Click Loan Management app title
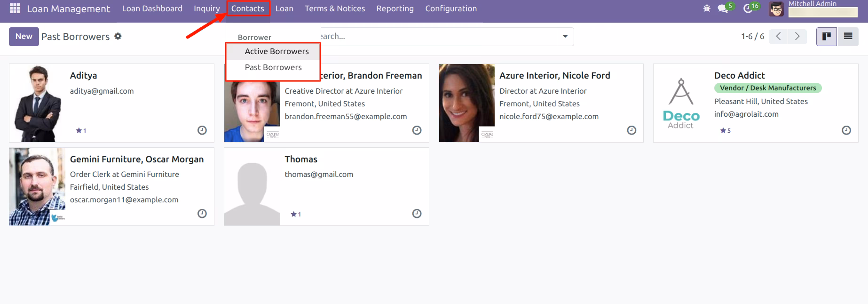The height and width of the screenshot is (304, 868). [69, 8]
